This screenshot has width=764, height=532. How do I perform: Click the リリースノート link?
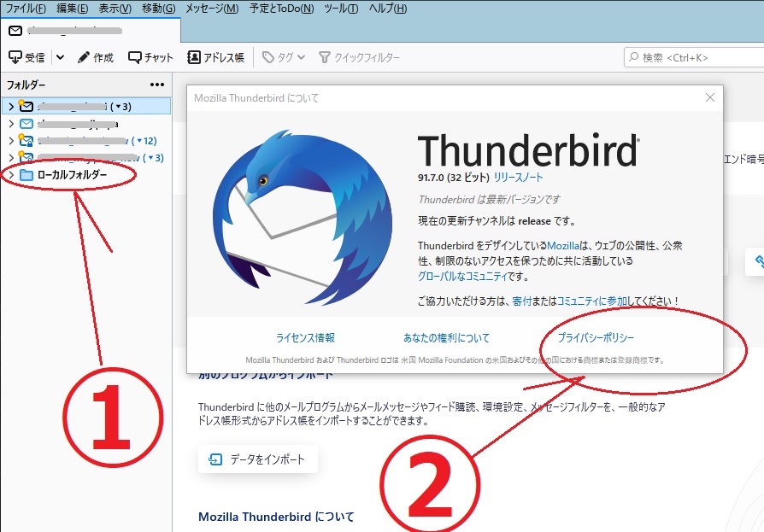click(518, 178)
